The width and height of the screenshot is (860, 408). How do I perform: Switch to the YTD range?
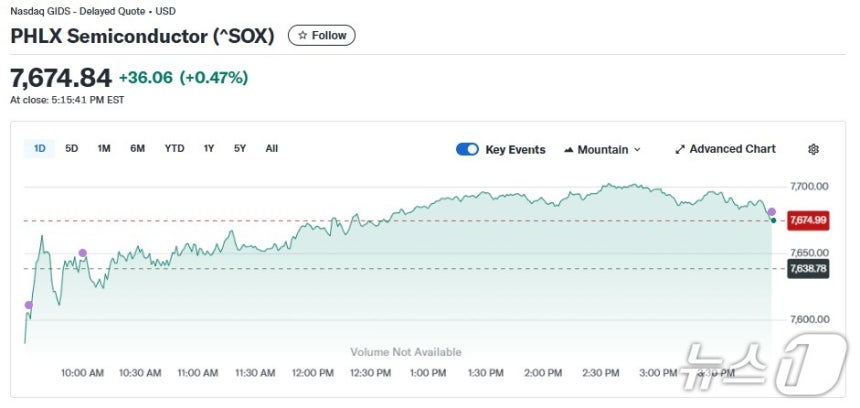click(174, 148)
